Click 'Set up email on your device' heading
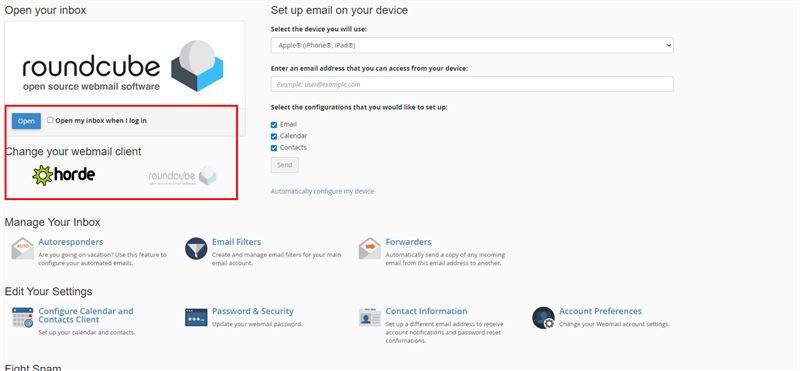This screenshot has height=371, width=800. tap(339, 10)
